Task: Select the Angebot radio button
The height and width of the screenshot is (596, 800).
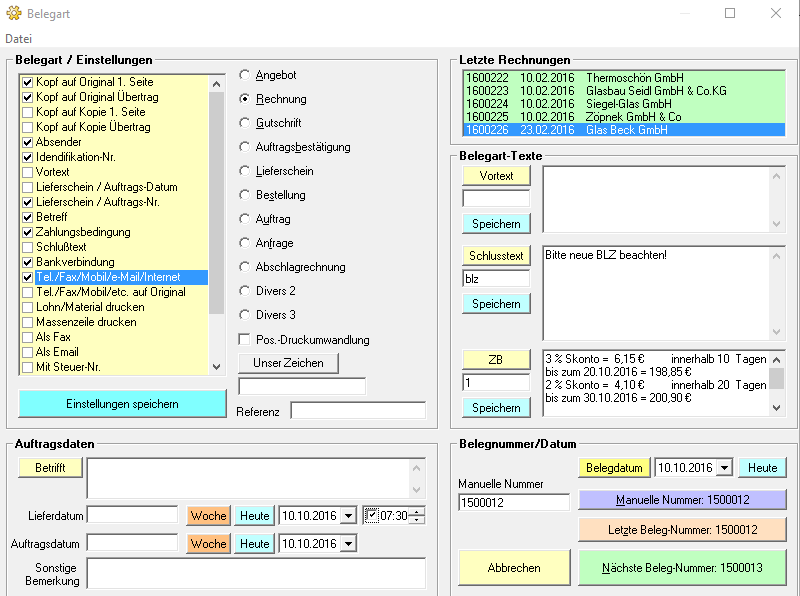Action: 244,75
